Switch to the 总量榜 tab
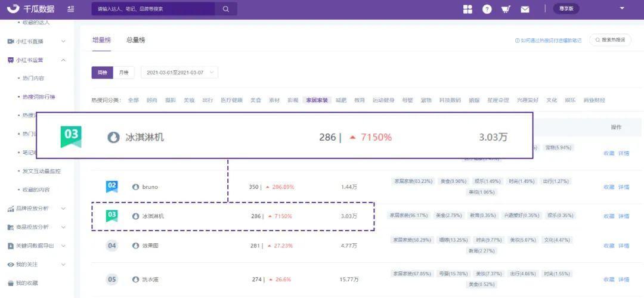 pos(135,40)
